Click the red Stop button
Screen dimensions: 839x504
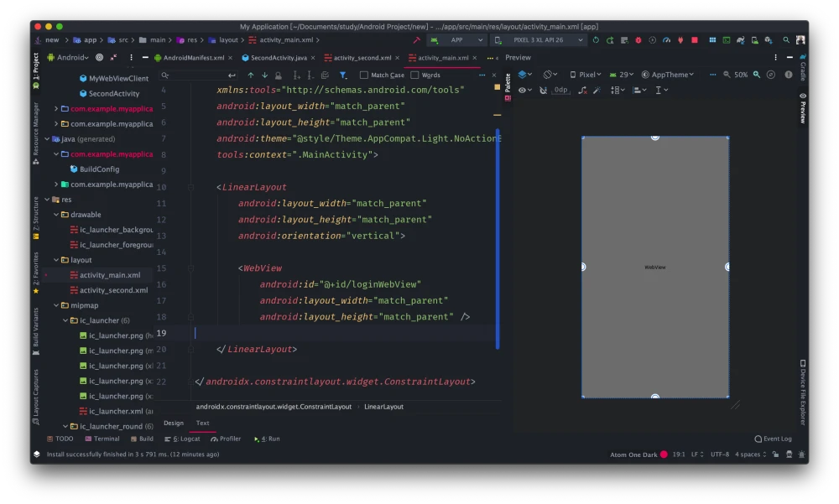coord(695,40)
